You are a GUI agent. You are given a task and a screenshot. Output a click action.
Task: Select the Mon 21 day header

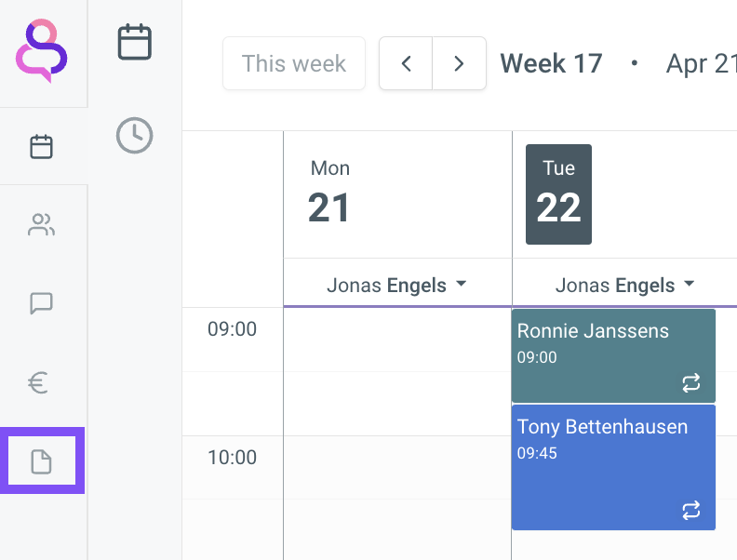(x=329, y=193)
